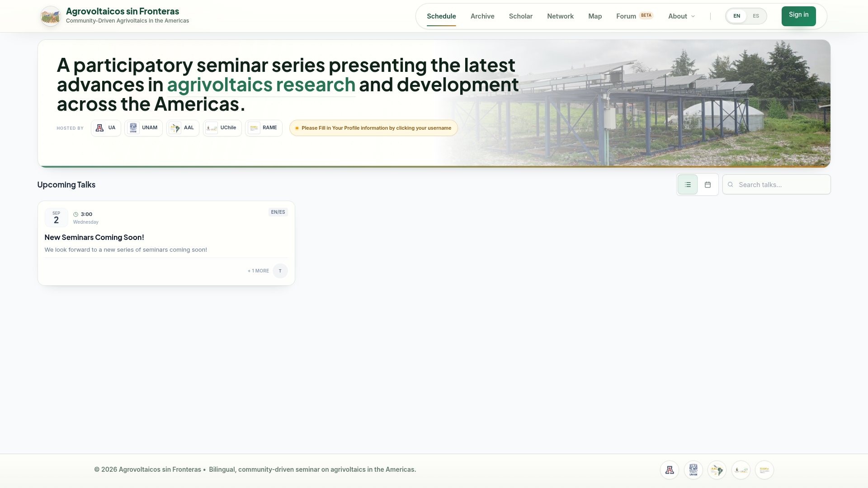Click the UChile host chip

(x=222, y=128)
